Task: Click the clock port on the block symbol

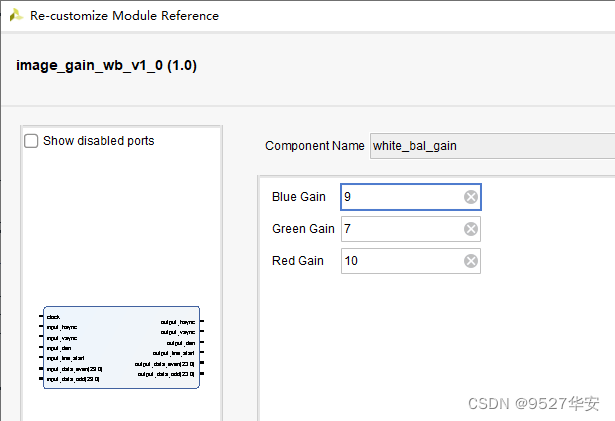Action: tap(53, 316)
